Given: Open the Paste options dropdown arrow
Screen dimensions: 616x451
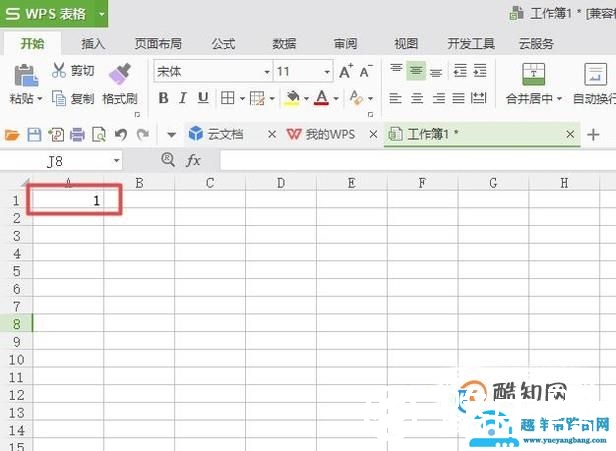Looking at the screenshot, I should 39,99.
